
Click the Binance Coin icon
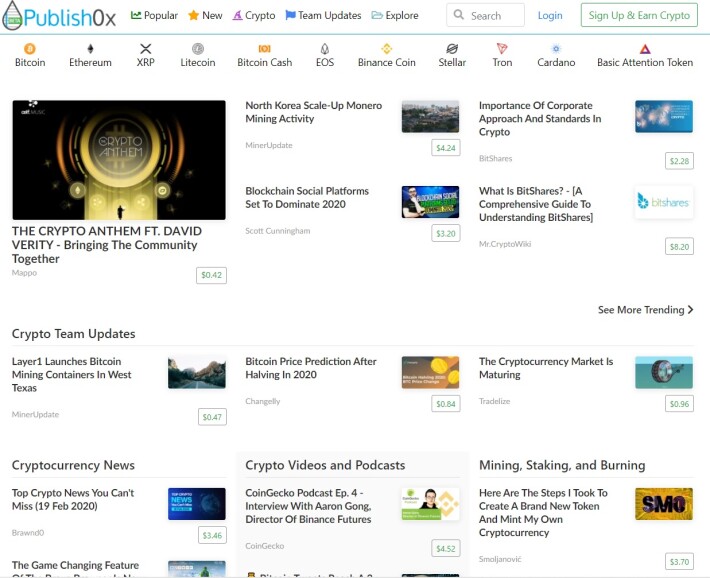coord(386,48)
